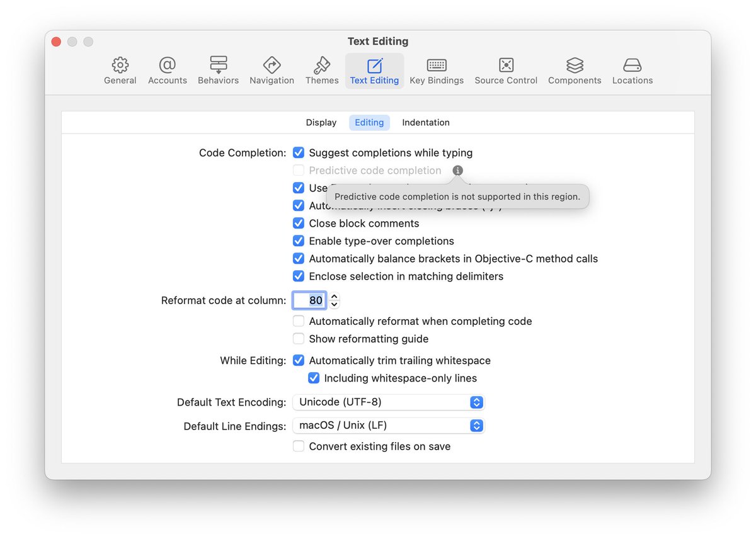
Task: Select the reformat code column value field
Action: [x=309, y=300]
